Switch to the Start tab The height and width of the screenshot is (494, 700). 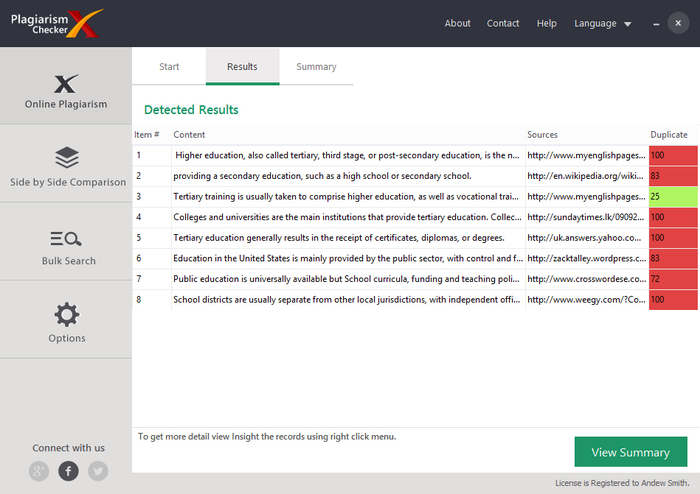pos(169,67)
